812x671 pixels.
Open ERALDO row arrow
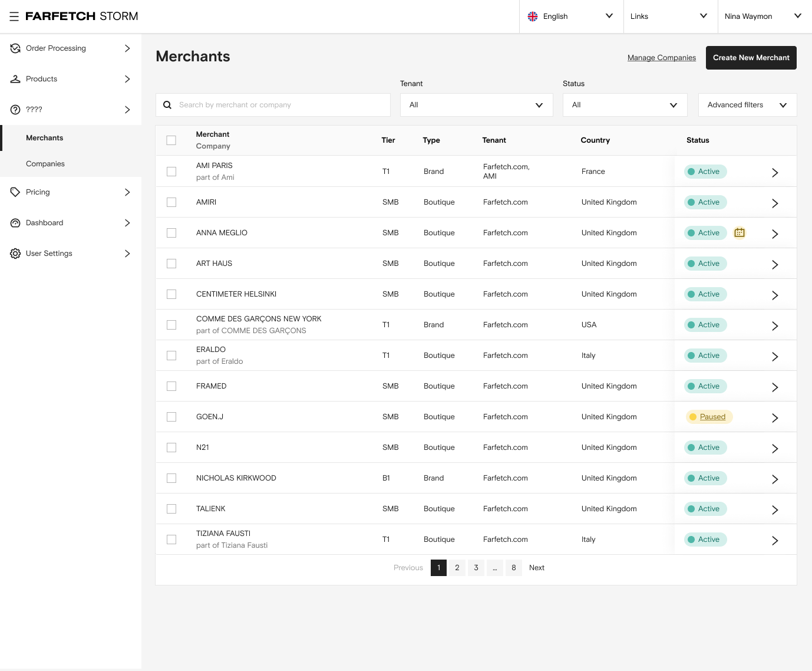(775, 357)
